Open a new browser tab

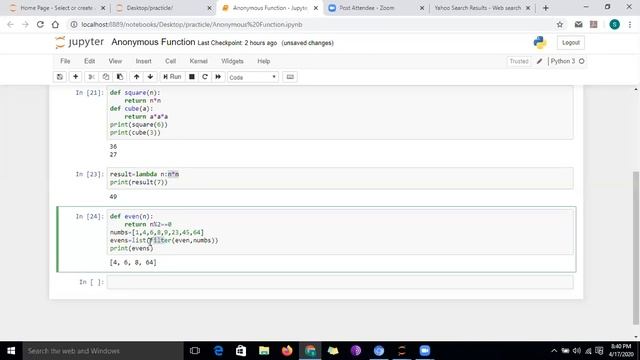(546, 8)
